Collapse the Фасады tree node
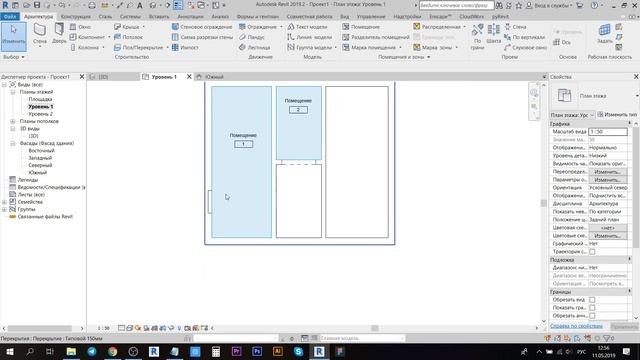Image resolution: width=640 pixels, height=360 pixels. [13, 143]
